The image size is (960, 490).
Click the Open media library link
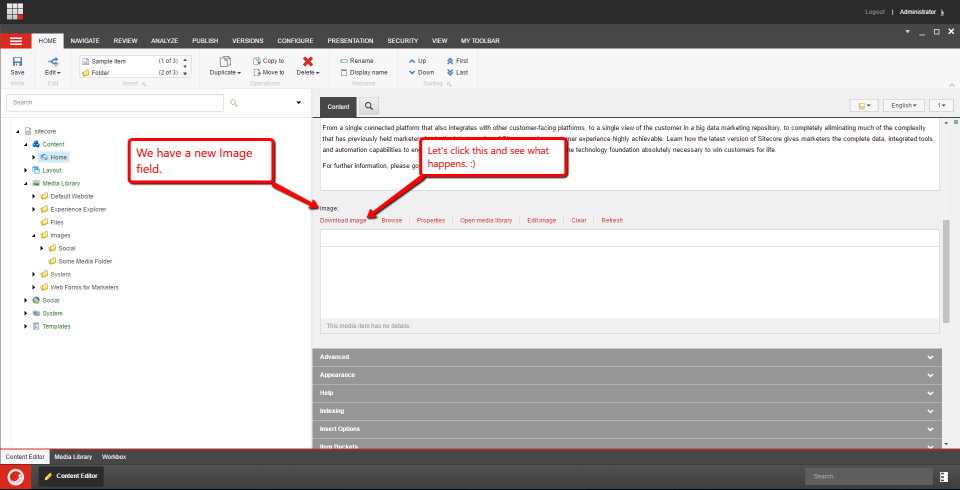(x=485, y=220)
